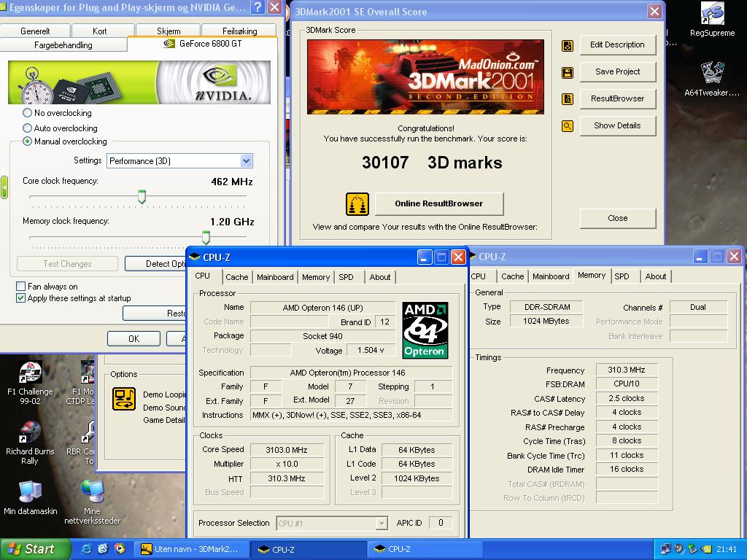Click the network tray icon in taskbar
Screen dimensions: 747x560
(x=665, y=549)
